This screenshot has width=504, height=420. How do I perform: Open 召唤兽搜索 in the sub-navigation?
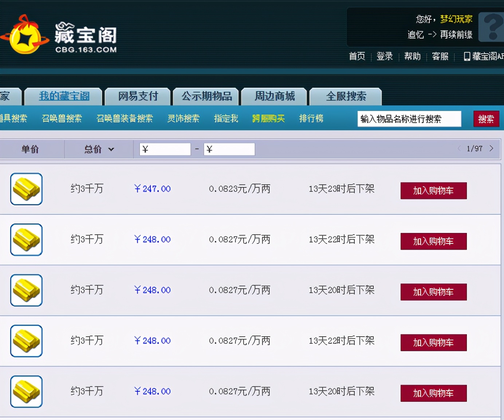click(62, 118)
